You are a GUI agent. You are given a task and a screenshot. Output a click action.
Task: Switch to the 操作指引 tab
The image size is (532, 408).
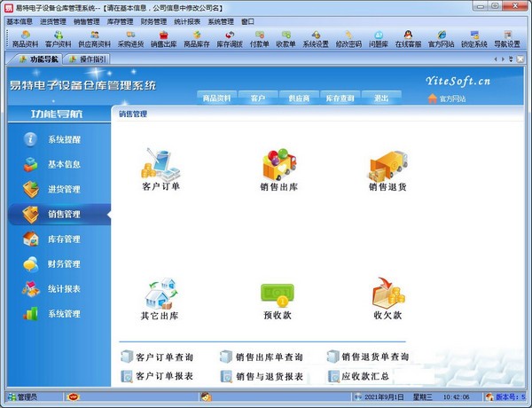pyautogui.click(x=93, y=59)
